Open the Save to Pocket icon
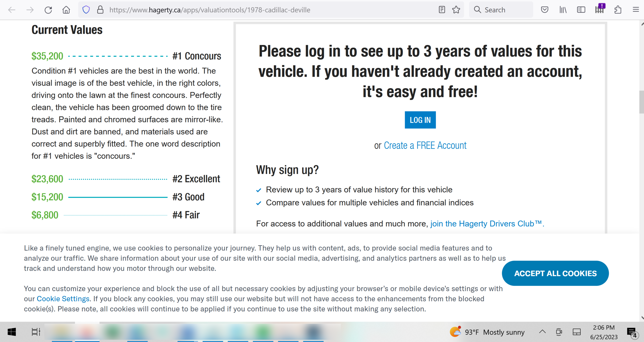Screen dimensions: 644x342 [545, 10]
